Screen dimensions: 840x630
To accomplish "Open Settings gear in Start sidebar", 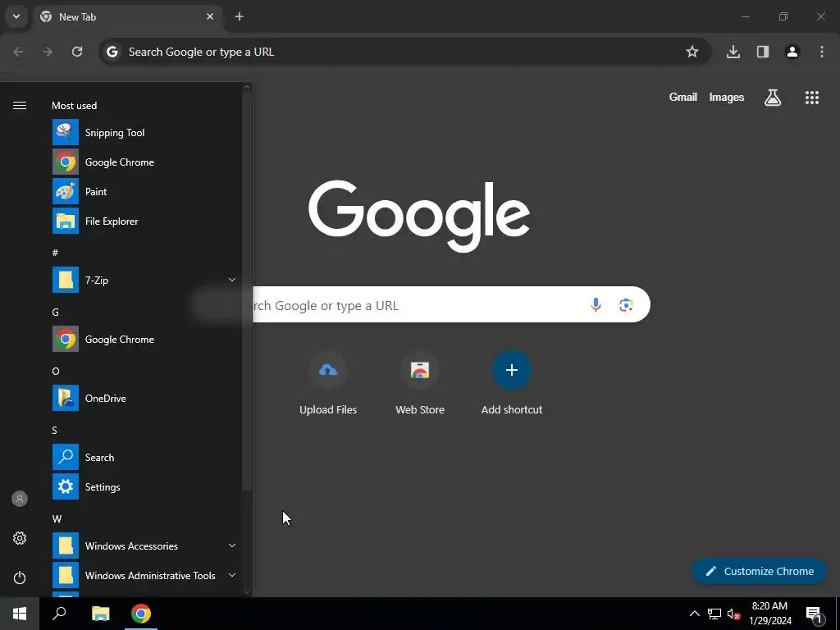I will click(x=20, y=538).
